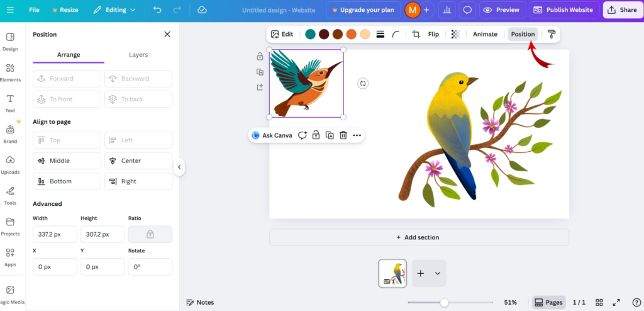Open the comments speech bubble icon
The width and height of the screenshot is (644, 311).
click(x=467, y=10)
